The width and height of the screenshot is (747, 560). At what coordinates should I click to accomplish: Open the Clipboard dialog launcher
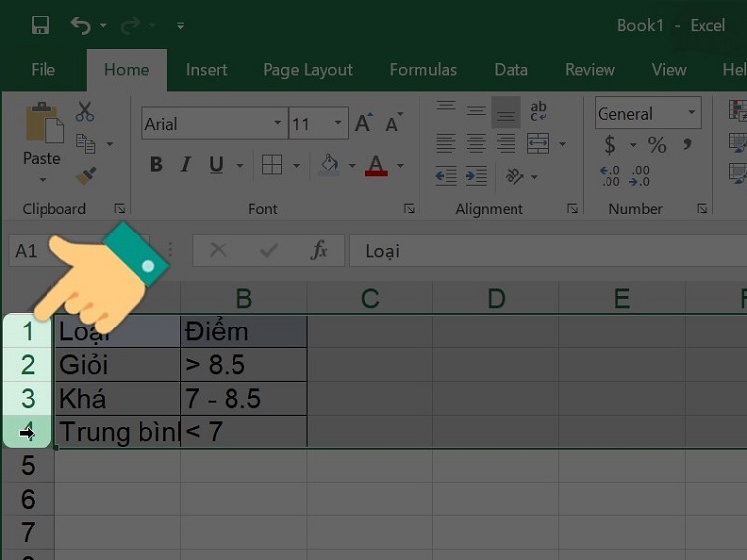pyautogui.click(x=119, y=209)
